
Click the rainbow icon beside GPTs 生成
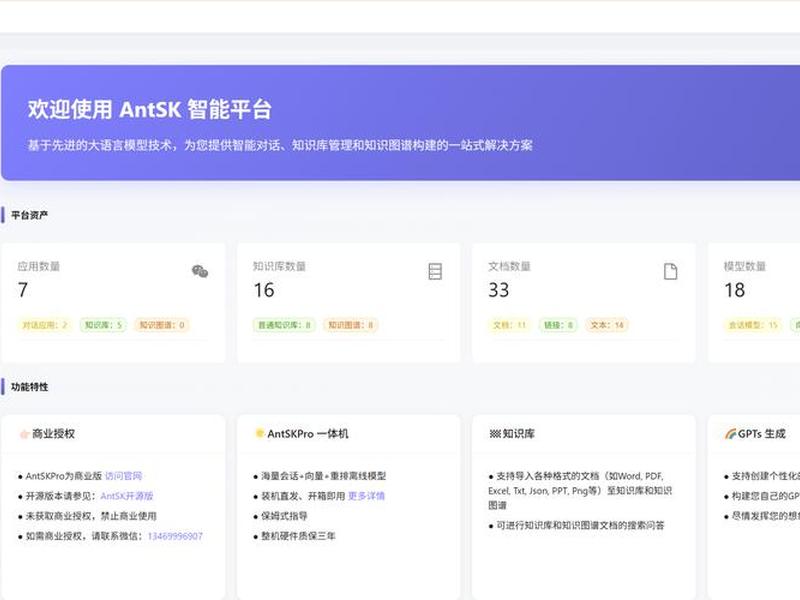point(730,434)
